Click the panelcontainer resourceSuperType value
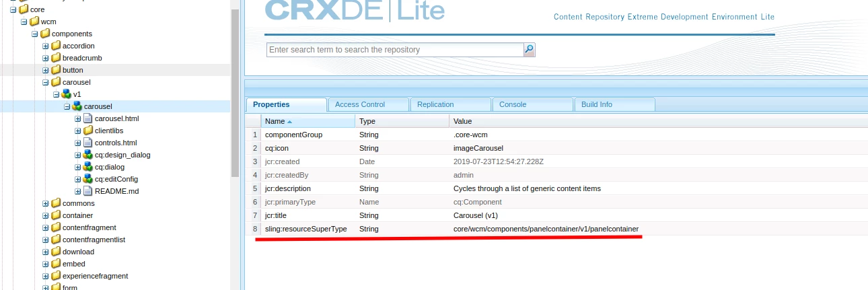868x290 pixels. tap(546, 229)
